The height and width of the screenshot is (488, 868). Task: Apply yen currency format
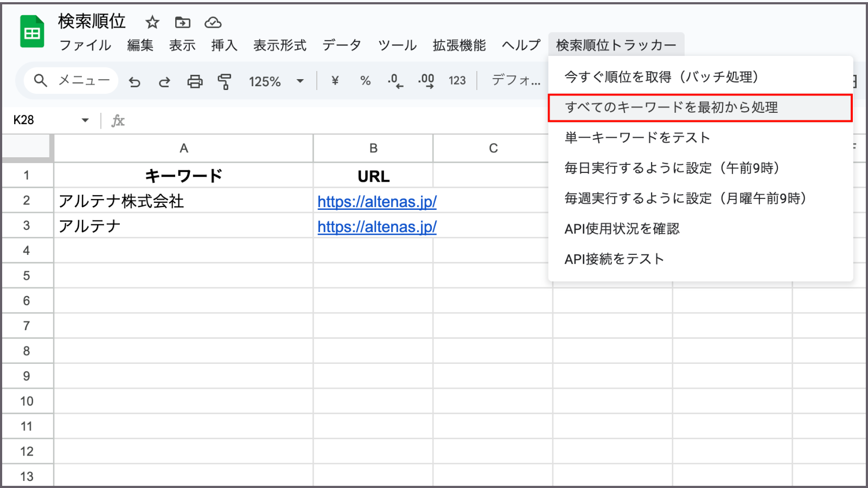(x=335, y=81)
